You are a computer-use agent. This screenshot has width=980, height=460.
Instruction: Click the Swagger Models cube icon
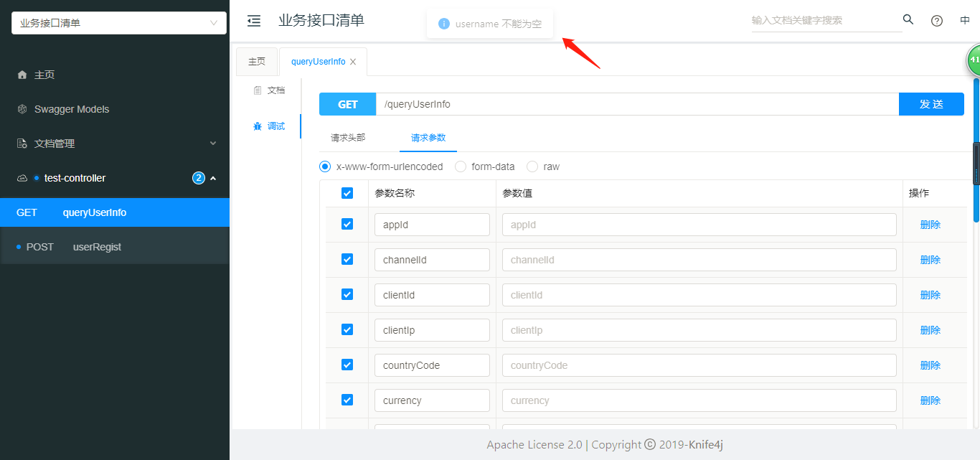pos(22,109)
